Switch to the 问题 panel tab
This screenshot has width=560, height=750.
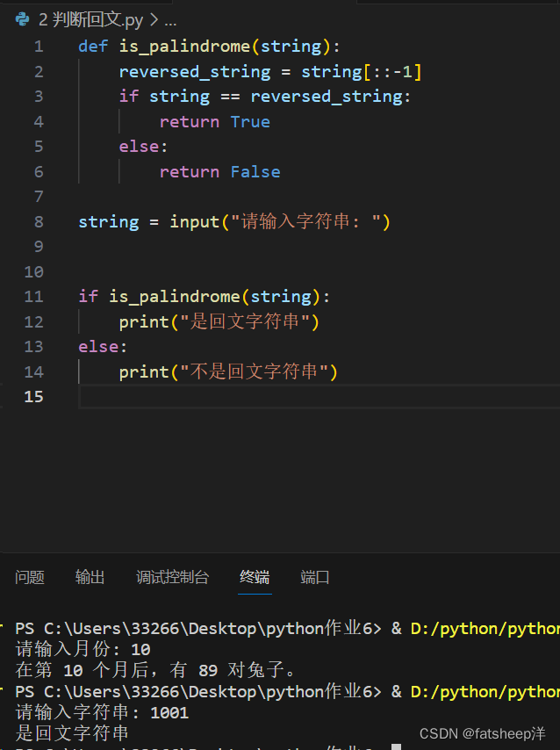(30, 577)
